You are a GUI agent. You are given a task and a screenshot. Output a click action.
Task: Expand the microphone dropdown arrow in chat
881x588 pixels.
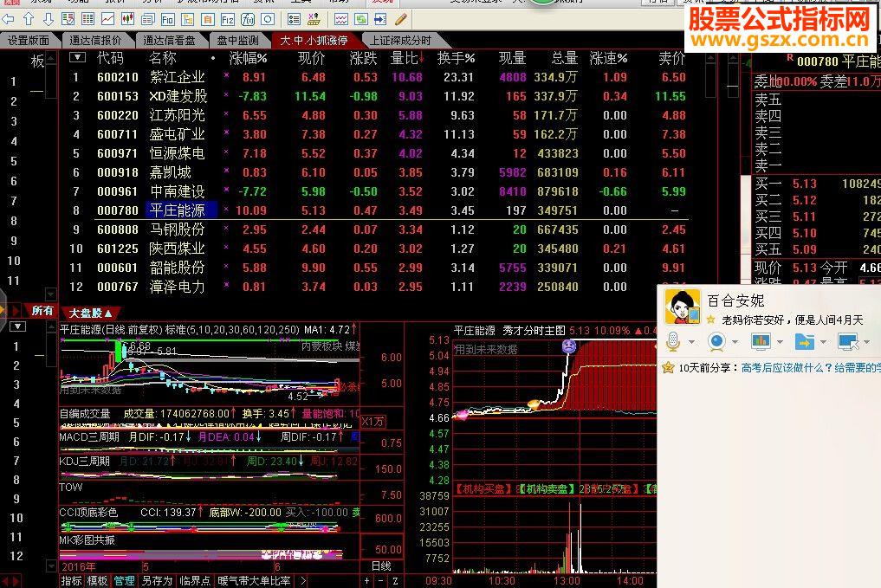point(691,342)
